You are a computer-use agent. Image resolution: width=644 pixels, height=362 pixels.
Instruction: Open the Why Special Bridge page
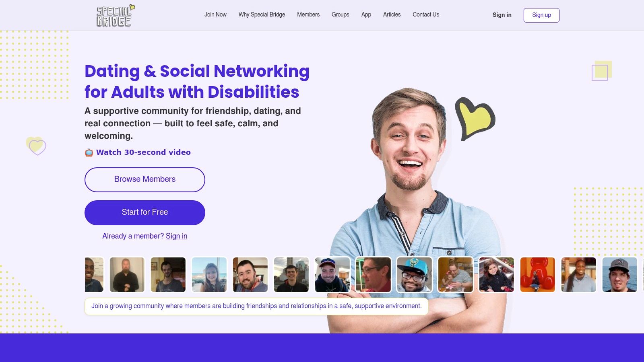[x=262, y=14]
